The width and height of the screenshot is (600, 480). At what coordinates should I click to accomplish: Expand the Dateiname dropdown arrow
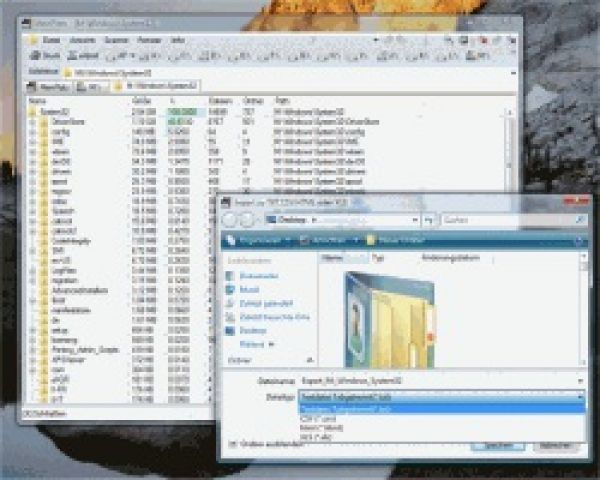580,382
